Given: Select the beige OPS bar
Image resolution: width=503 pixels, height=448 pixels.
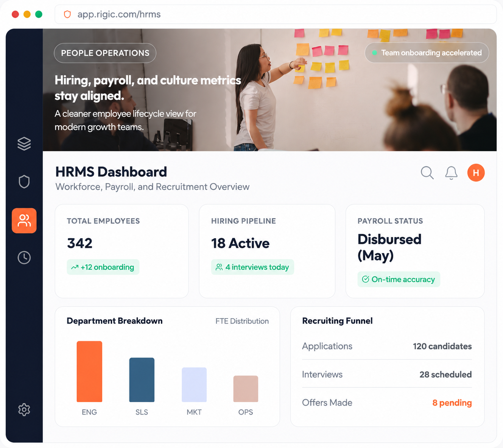Looking at the screenshot, I should coord(246,389).
